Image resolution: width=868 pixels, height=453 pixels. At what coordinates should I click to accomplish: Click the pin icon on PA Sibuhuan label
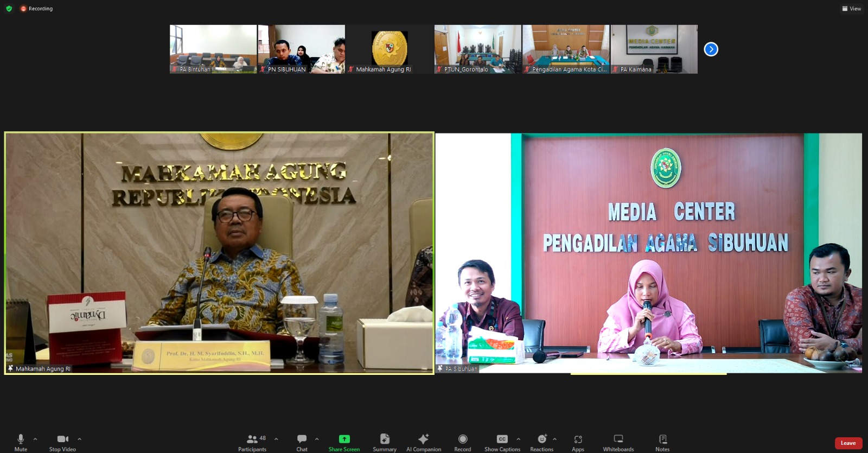click(440, 368)
